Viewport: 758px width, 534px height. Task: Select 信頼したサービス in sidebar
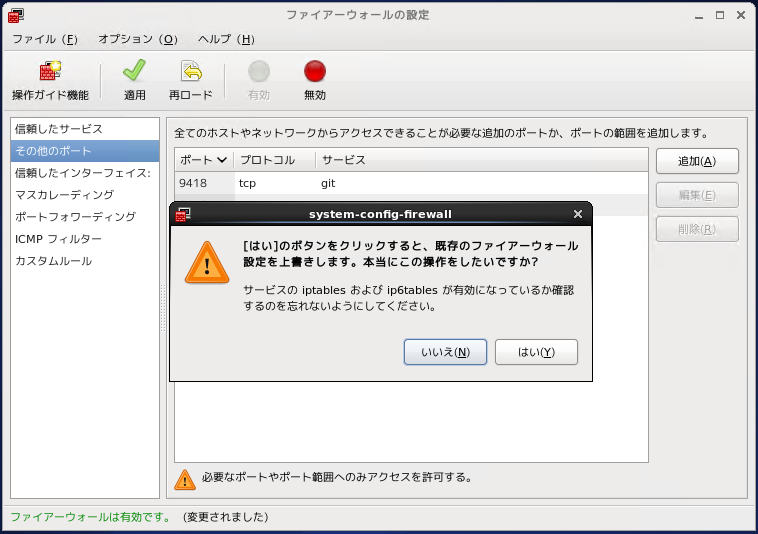click(x=85, y=129)
